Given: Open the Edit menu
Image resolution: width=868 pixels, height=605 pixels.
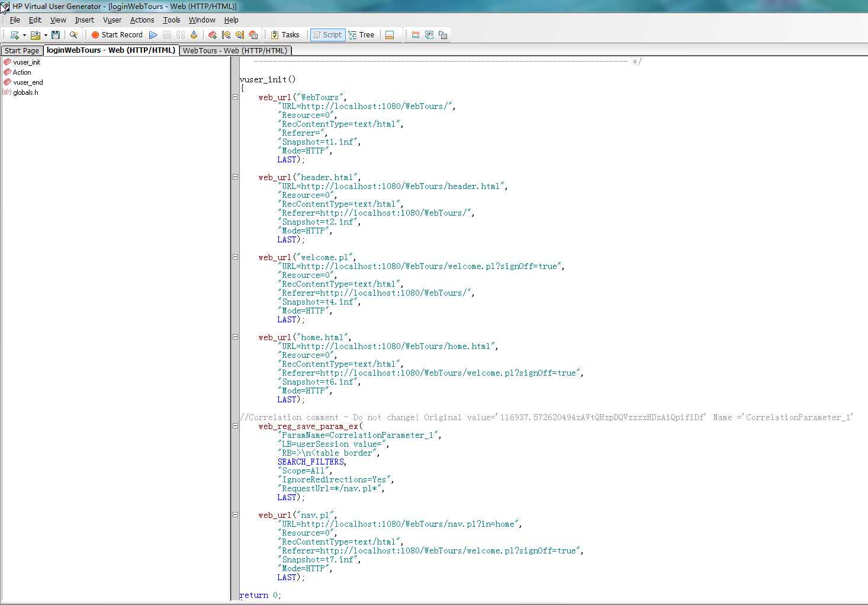Looking at the screenshot, I should point(35,20).
